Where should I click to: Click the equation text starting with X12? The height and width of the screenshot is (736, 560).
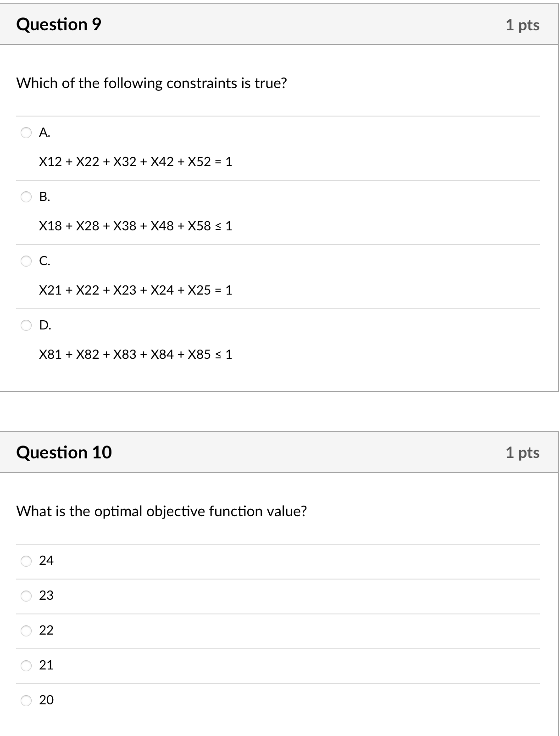tap(135, 162)
